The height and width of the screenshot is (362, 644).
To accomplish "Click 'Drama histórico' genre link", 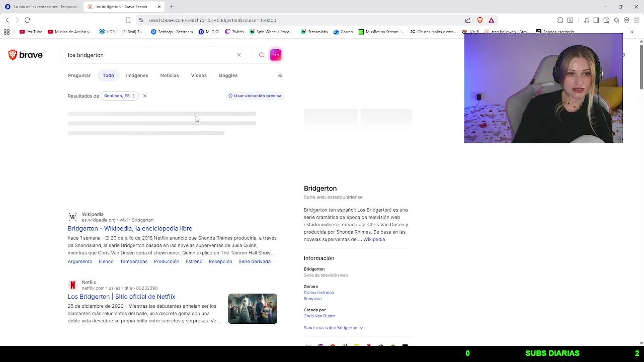I will (x=318, y=293).
